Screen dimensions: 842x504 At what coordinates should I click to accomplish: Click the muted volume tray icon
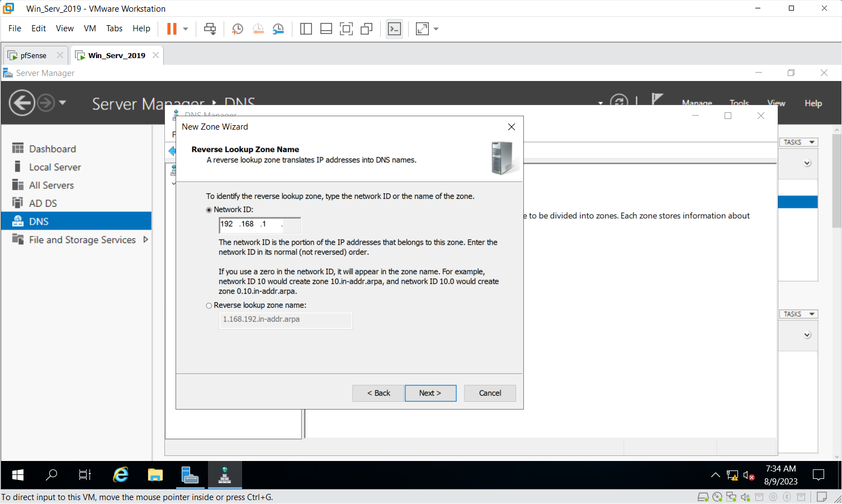tap(749, 476)
